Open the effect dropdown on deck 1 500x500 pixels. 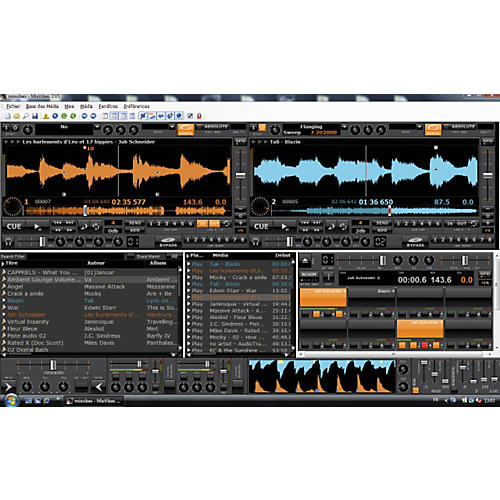click(97, 127)
